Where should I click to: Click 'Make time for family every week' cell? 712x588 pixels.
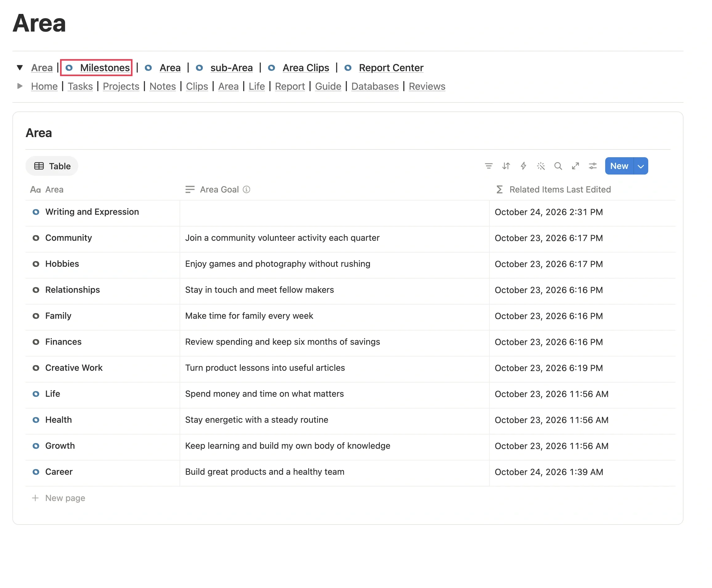(335, 318)
